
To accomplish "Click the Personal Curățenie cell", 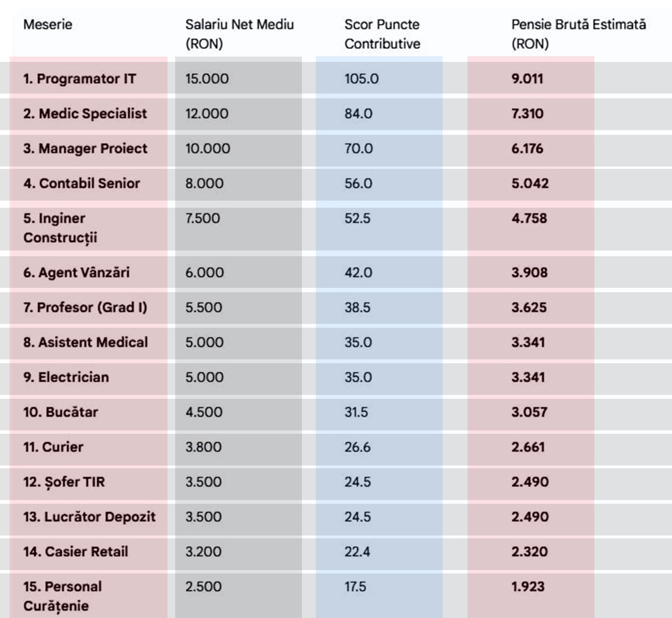I will point(62,596).
